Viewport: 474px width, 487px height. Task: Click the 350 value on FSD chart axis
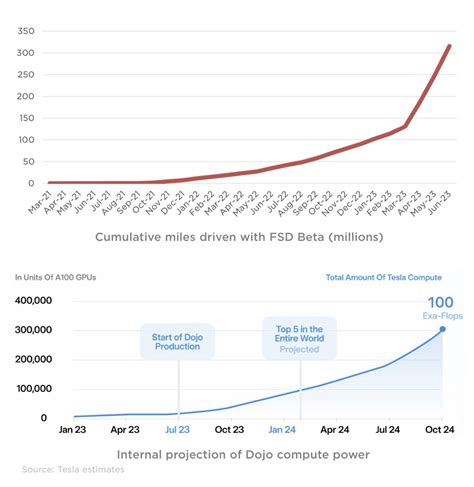tap(26, 31)
